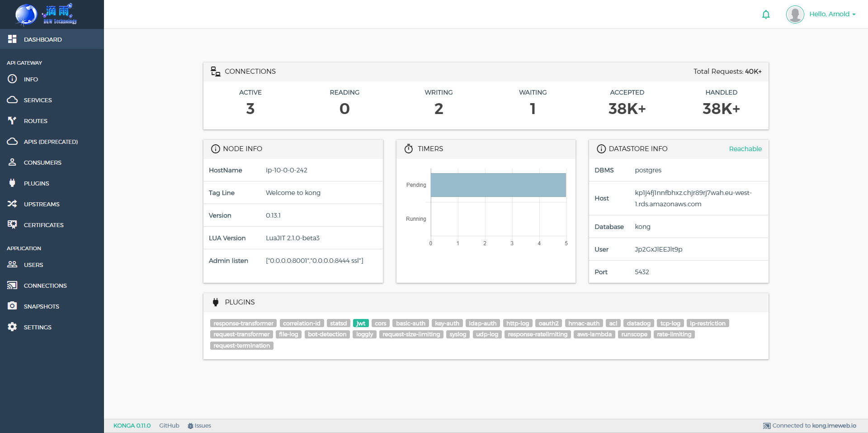Image resolution: width=868 pixels, height=433 pixels.
Task: Click the Users group icon
Action: [x=12, y=264]
